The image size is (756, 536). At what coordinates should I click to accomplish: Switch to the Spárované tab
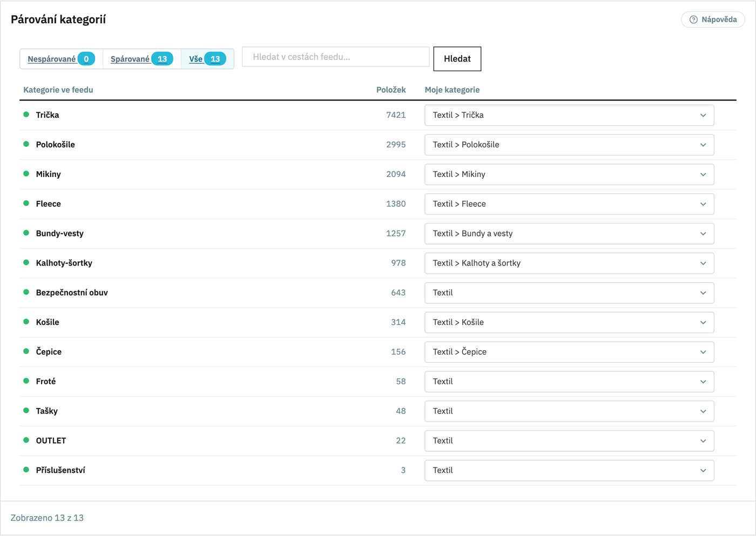pyautogui.click(x=141, y=59)
